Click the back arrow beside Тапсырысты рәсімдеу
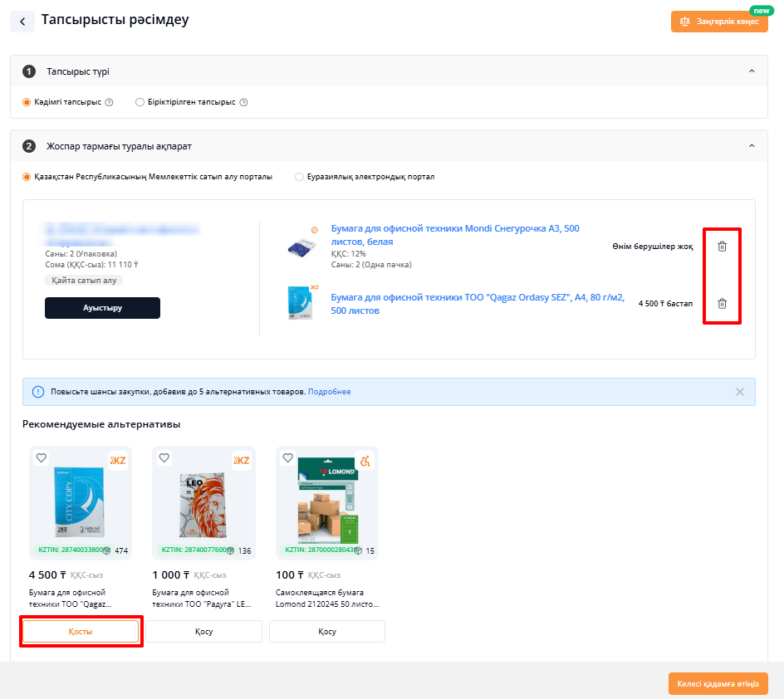The height and width of the screenshot is (699, 784). 22,22
